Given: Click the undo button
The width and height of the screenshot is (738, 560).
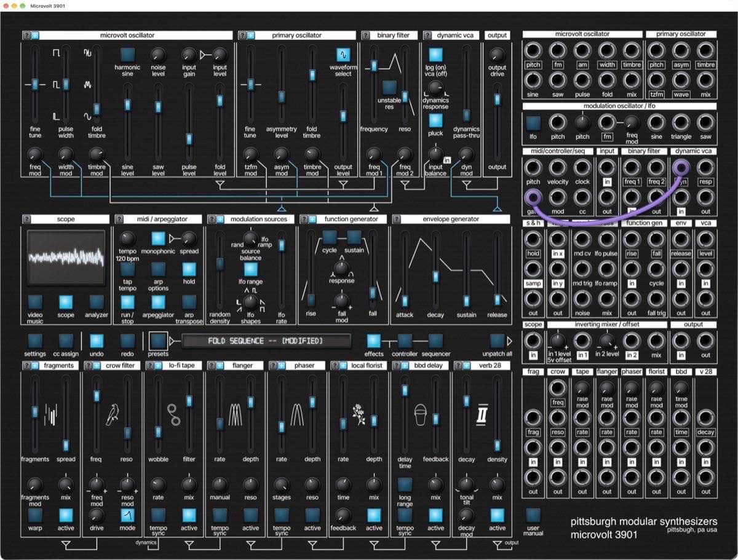Looking at the screenshot, I should point(97,341).
